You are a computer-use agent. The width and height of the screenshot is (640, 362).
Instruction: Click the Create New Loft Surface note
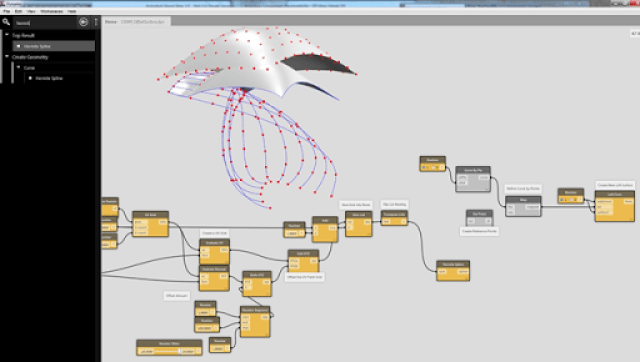pos(615,185)
